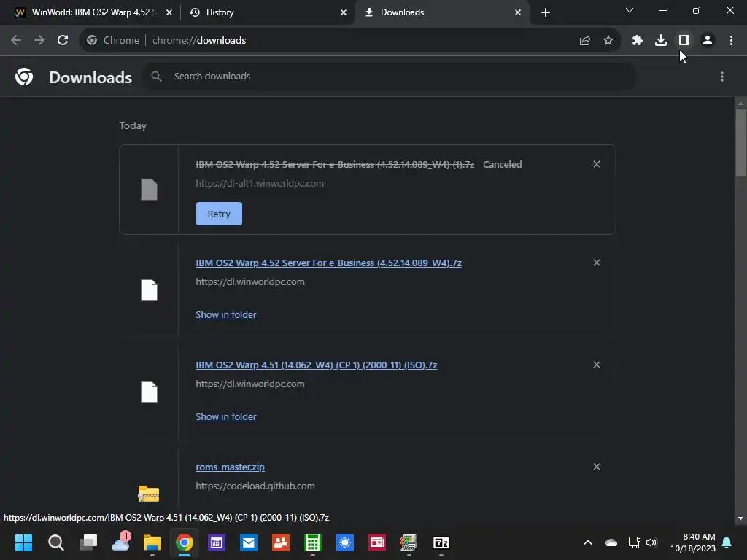Open Chrome's three-dot main menu
This screenshot has width=747, height=560.
pos(731,41)
